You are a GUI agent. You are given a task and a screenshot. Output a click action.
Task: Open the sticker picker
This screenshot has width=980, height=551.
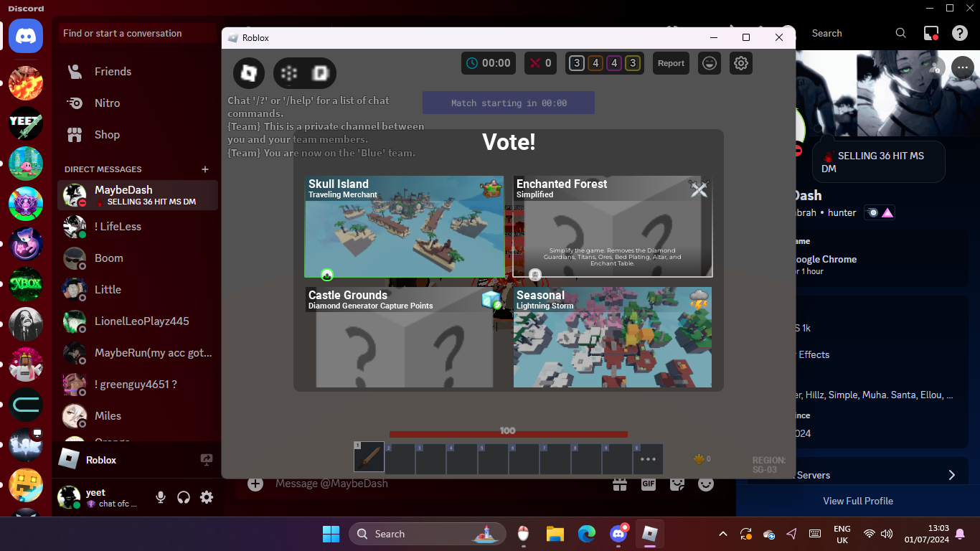point(677,484)
